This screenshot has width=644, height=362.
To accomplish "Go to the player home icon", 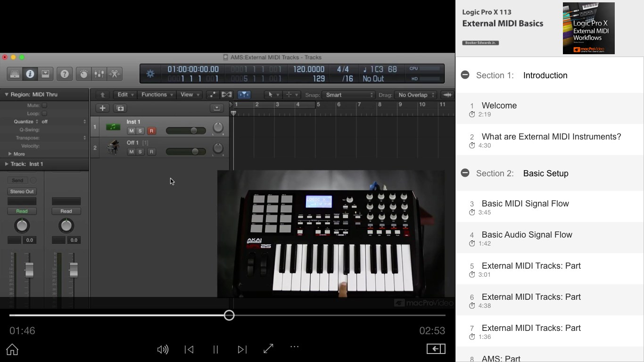I will click(12, 349).
